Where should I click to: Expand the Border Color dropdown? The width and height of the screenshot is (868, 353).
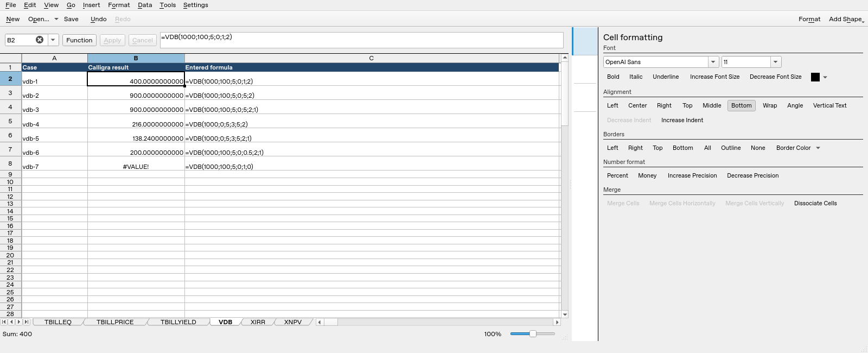coord(818,148)
